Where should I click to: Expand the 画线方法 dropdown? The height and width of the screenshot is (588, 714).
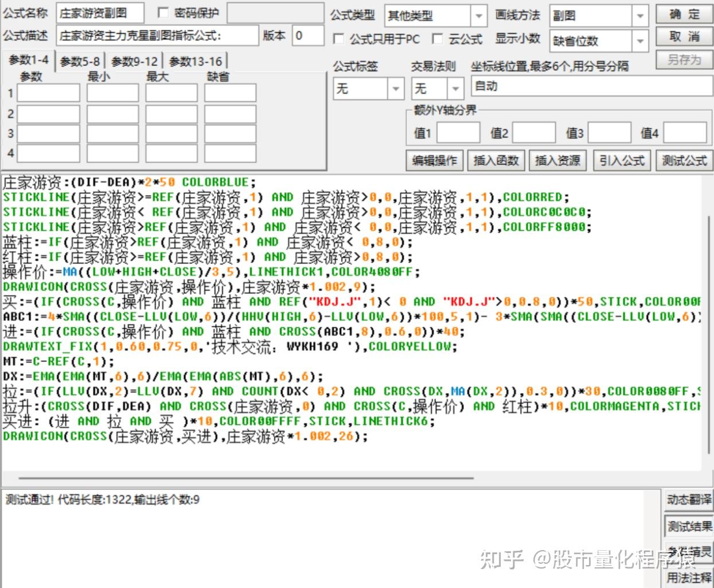click(641, 16)
